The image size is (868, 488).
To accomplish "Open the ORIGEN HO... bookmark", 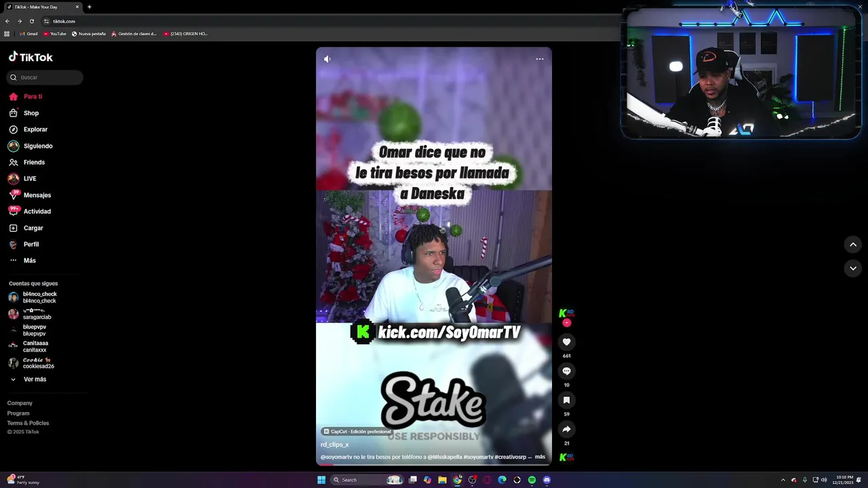I will pyautogui.click(x=185, y=33).
